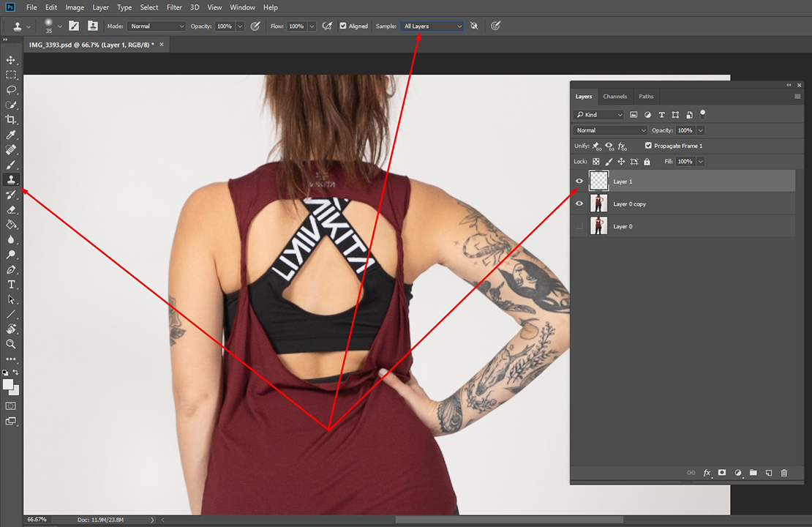
Task: Toggle ignore adjustment layers when cloning
Action: click(x=474, y=26)
